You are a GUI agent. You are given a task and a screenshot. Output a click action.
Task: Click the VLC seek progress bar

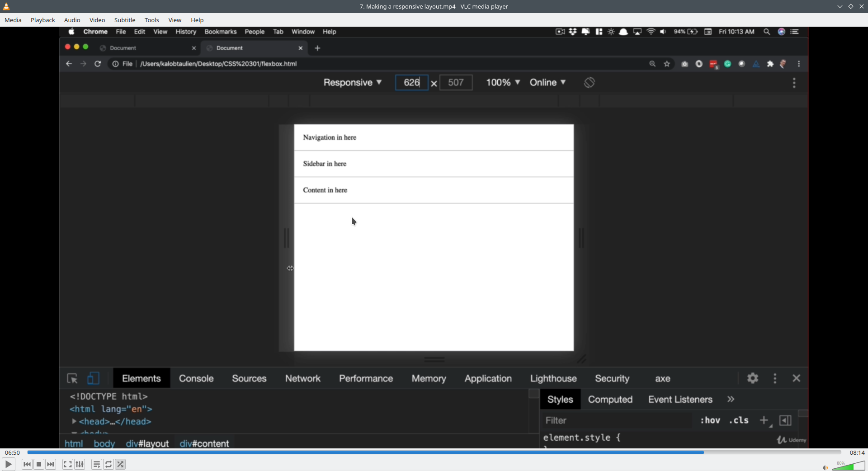click(x=434, y=452)
